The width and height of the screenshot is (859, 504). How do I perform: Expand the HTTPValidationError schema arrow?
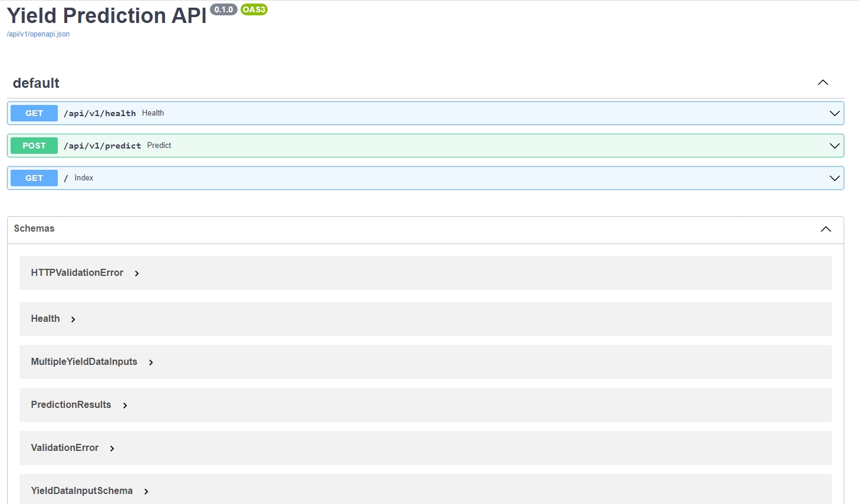coord(137,274)
